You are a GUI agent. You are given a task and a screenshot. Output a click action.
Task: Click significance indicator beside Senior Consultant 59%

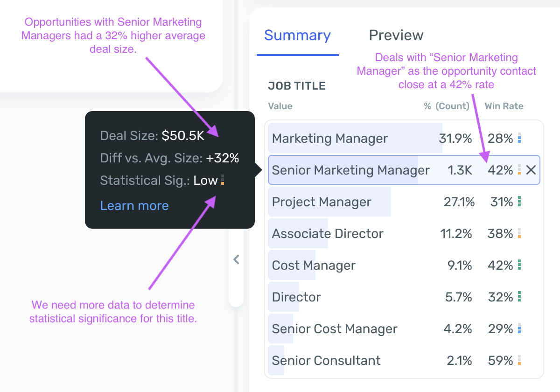tap(519, 361)
